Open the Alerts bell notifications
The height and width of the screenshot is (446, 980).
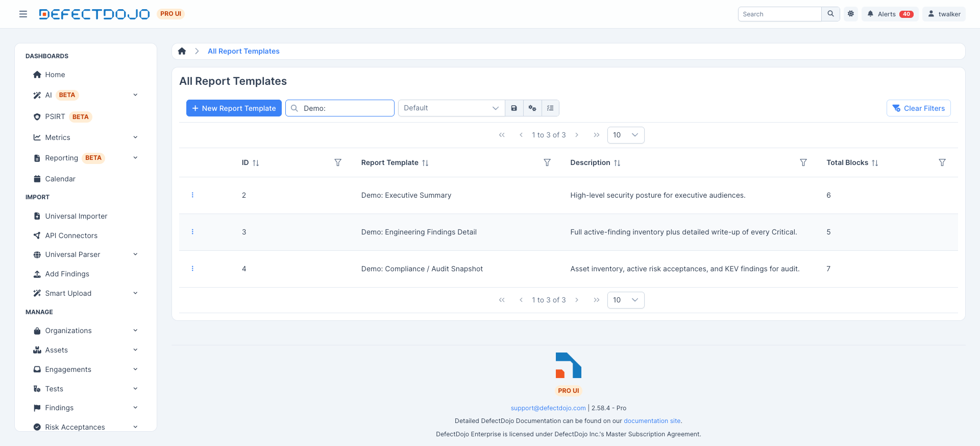(890, 14)
